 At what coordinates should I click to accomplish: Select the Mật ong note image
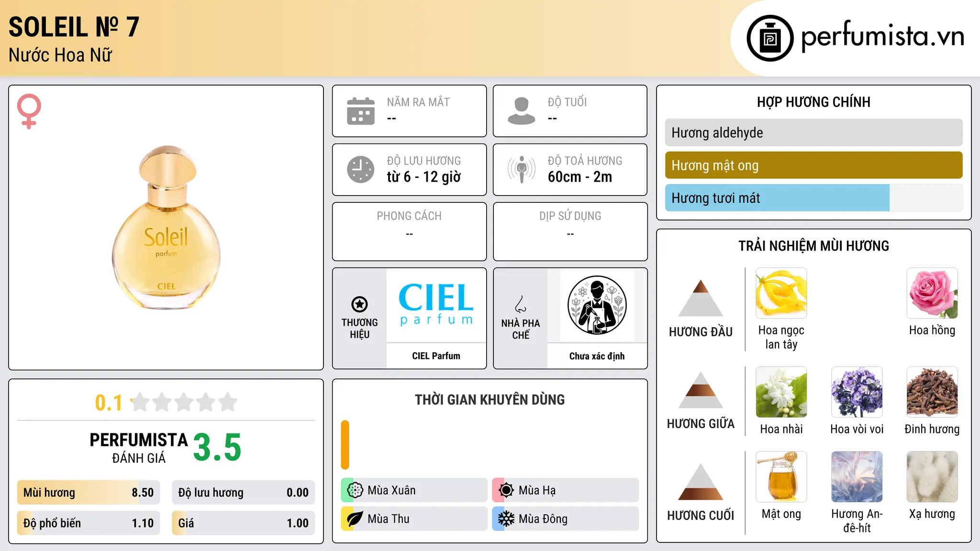tap(781, 477)
